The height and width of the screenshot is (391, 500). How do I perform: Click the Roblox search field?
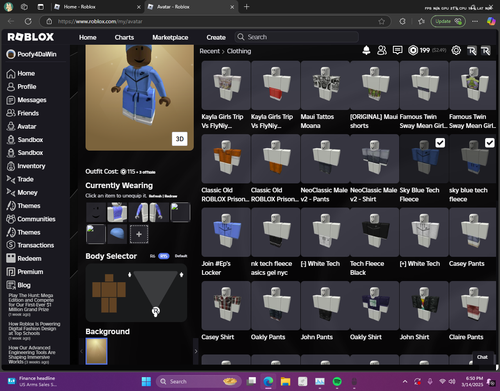click(297, 37)
